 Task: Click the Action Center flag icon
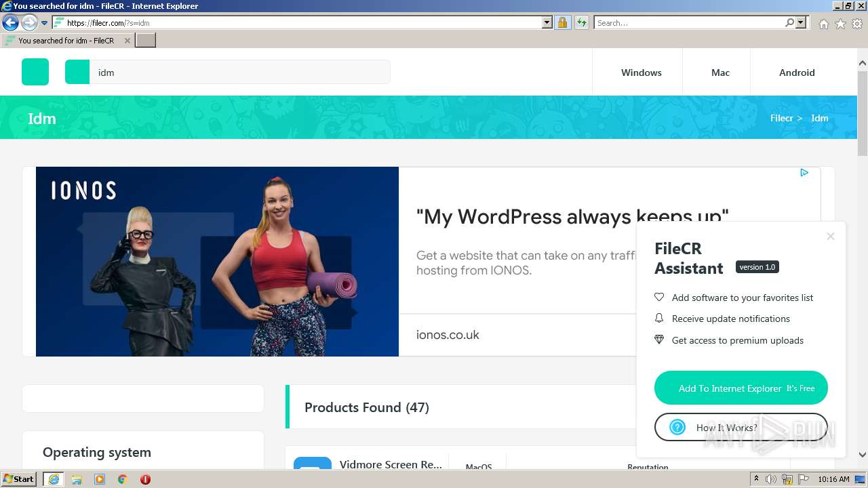[803, 479]
